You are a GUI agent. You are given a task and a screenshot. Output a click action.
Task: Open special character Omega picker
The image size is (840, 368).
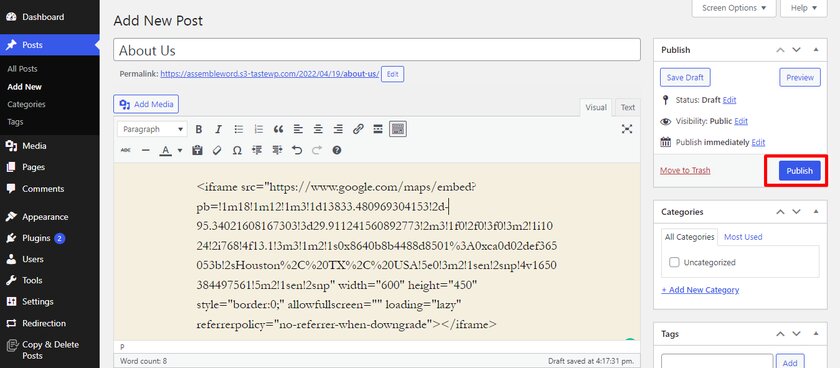(237, 151)
